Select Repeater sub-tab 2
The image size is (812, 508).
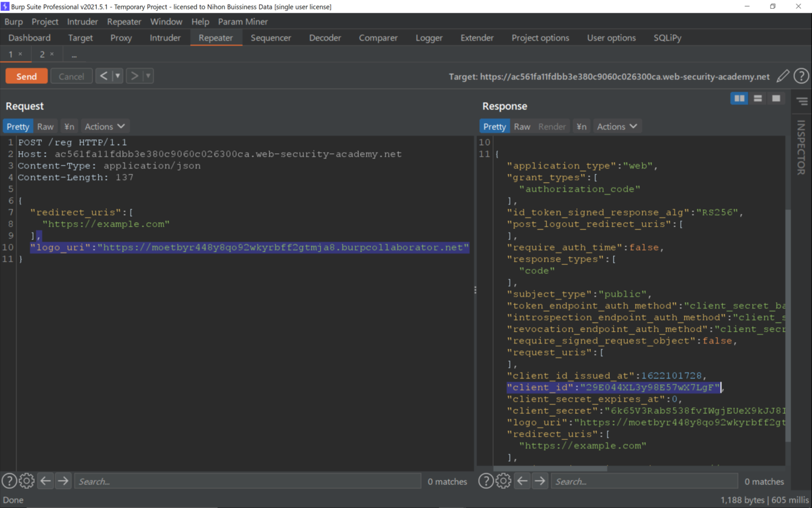click(x=42, y=54)
